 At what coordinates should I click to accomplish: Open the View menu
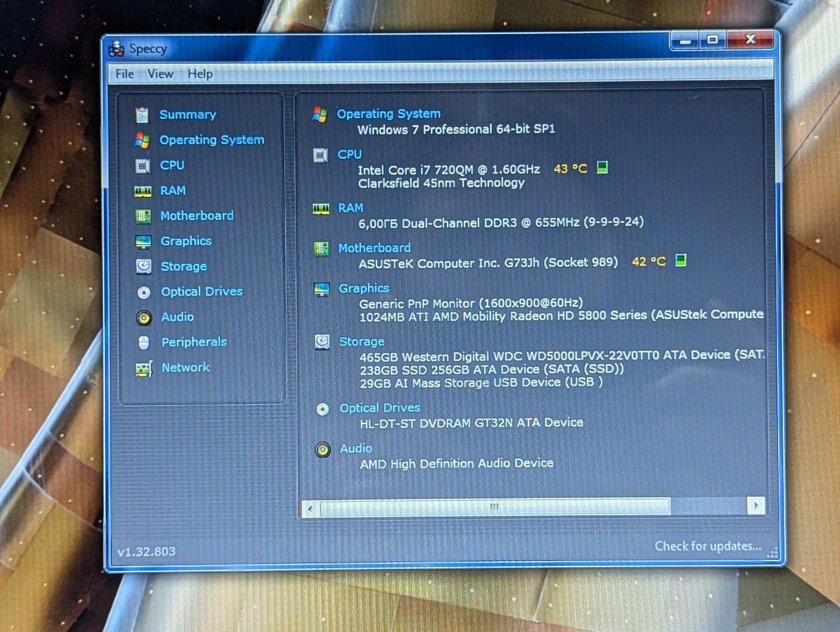[160, 74]
